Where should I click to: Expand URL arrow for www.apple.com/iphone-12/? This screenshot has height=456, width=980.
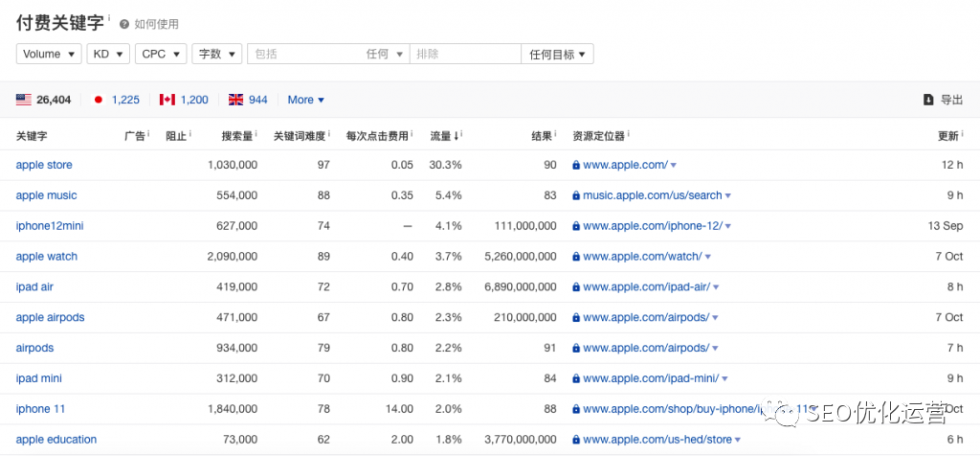(728, 226)
